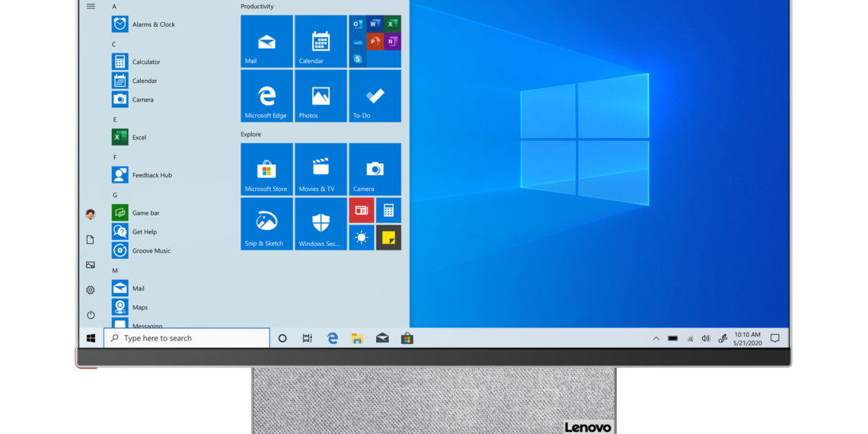Open Cortana circle on the taskbar
The image size is (868, 434).
pos(282,338)
